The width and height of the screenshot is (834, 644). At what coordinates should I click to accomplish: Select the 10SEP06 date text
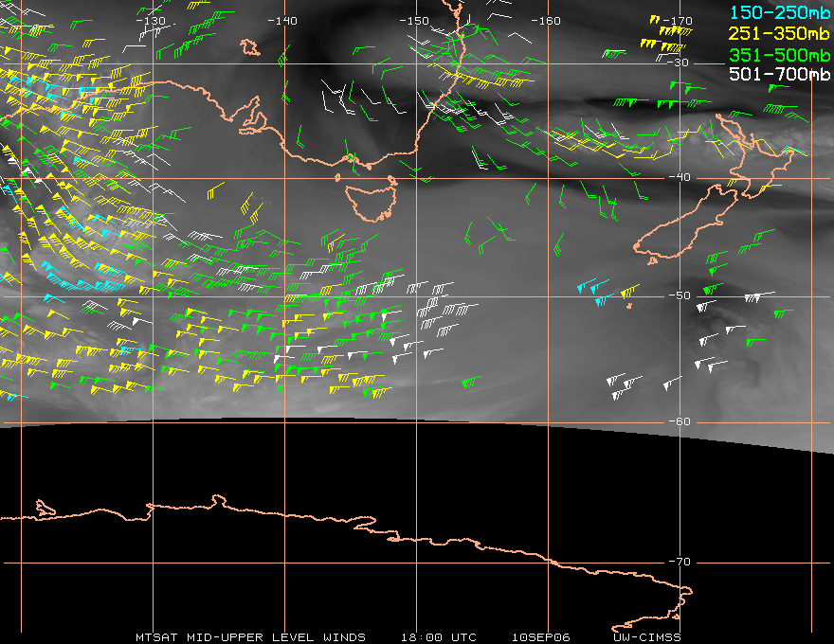click(538, 636)
